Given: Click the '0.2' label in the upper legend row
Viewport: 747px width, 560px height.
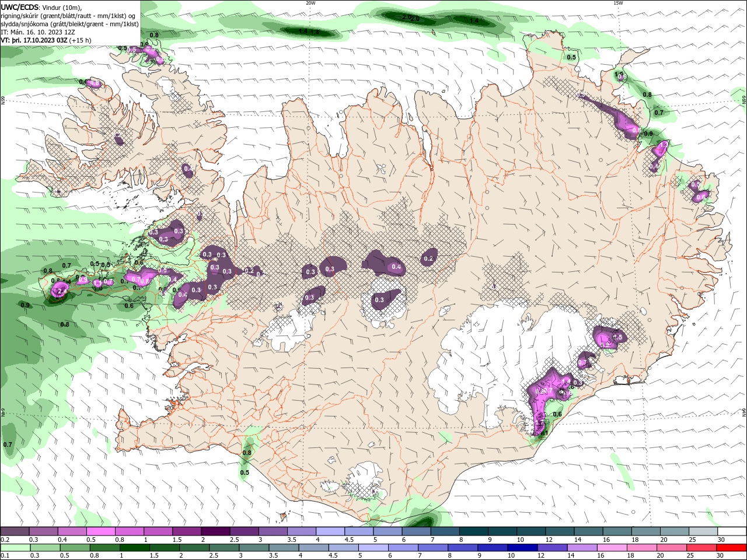Looking at the screenshot, I should (x=5, y=540).
